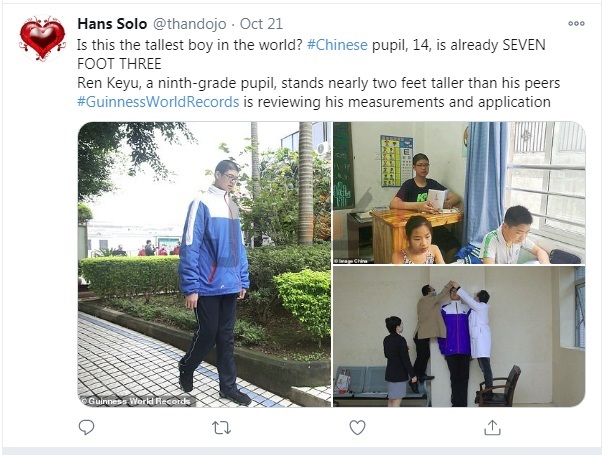607x455 pixels.
Task: Open the three-dot more options menu
Action: 576,24
